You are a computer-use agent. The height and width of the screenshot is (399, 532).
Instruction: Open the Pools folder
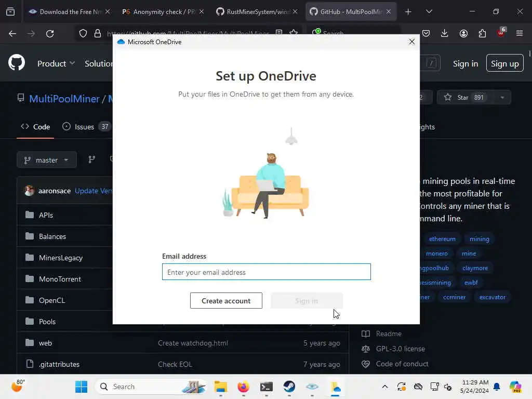point(47,322)
